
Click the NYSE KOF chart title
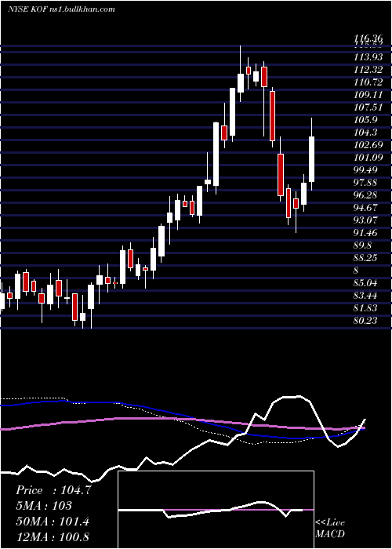pyautogui.click(x=61, y=9)
